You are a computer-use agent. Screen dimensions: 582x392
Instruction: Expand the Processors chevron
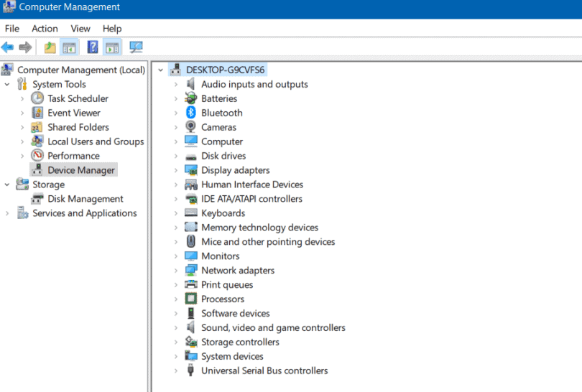(176, 299)
